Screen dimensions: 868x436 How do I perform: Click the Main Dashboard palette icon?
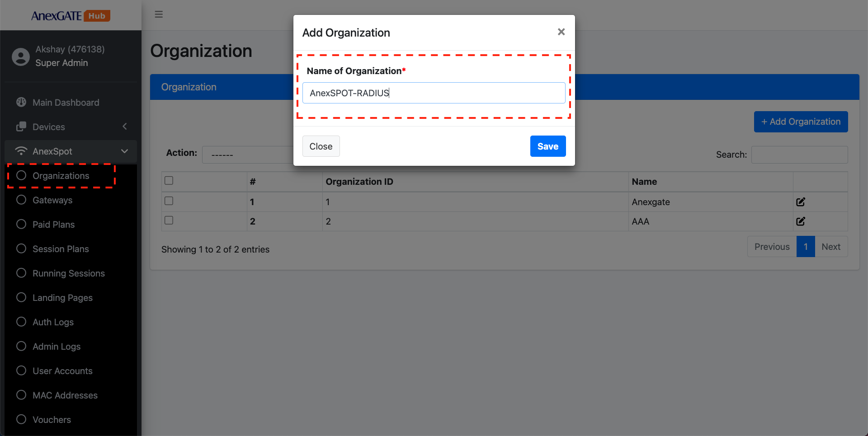click(x=21, y=102)
